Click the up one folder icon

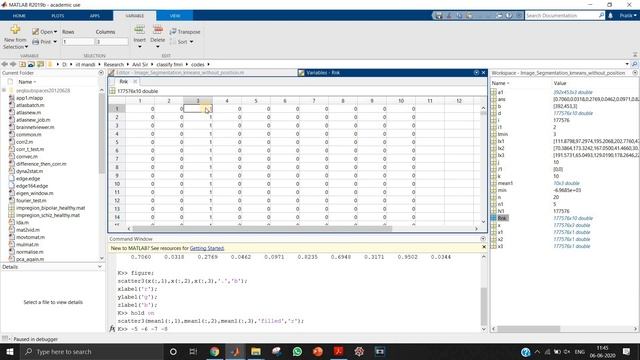point(22,64)
